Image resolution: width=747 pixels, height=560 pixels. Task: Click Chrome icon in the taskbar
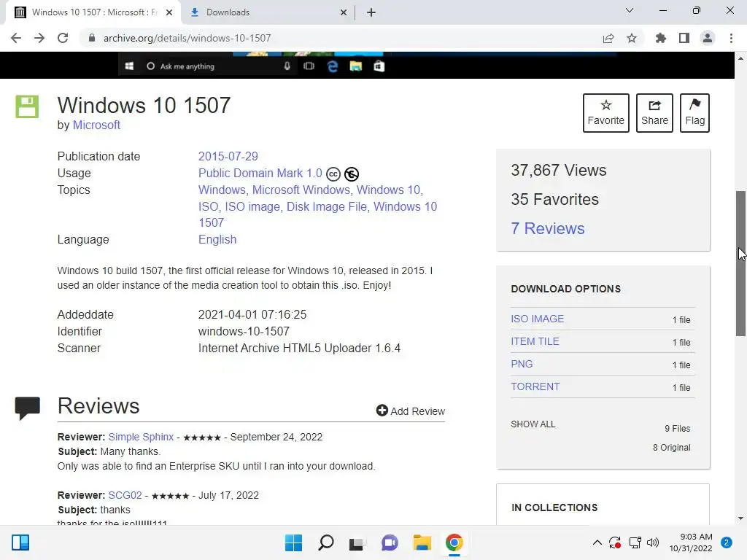(454, 542)
